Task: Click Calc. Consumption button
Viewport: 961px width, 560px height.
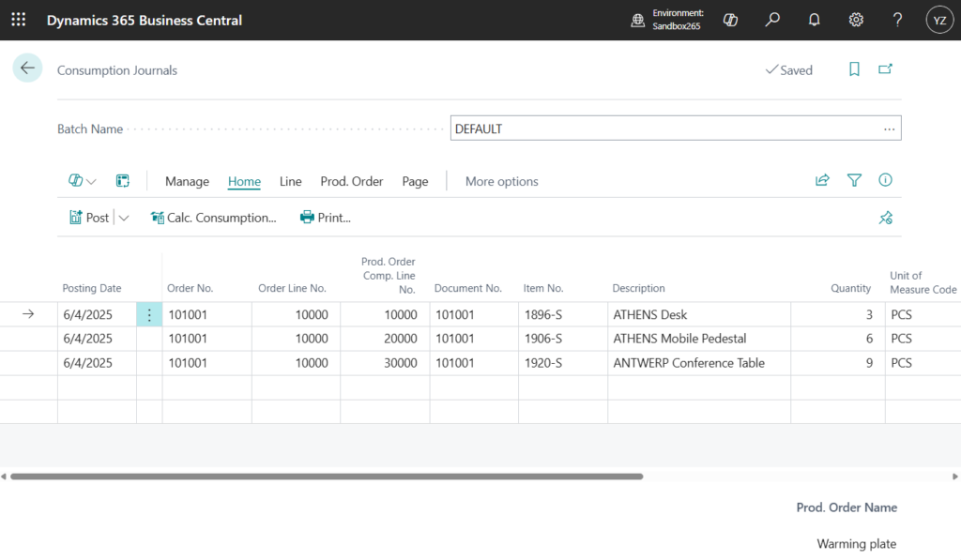Action: point(214,218)
